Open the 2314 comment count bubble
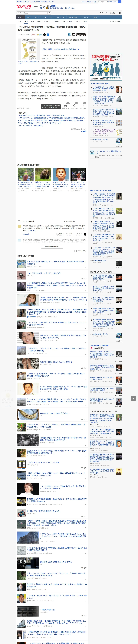This screenshot has height=644, width=138. (x=34, y=35)
